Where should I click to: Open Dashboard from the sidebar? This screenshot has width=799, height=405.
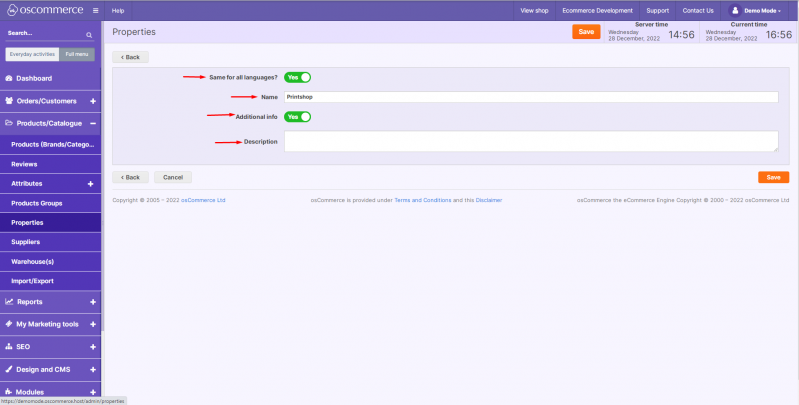click(x=32, y=78)
